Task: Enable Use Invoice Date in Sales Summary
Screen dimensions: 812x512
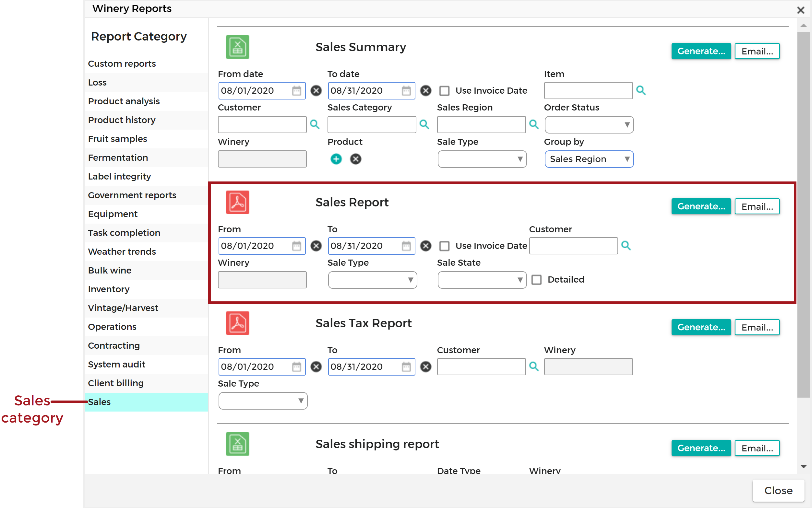Action: 444,91
